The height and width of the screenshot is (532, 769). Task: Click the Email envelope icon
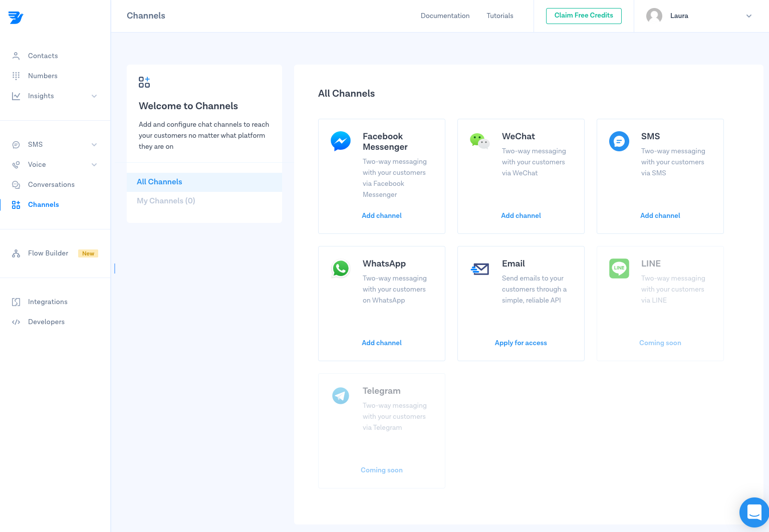click(x=480, y=269)
